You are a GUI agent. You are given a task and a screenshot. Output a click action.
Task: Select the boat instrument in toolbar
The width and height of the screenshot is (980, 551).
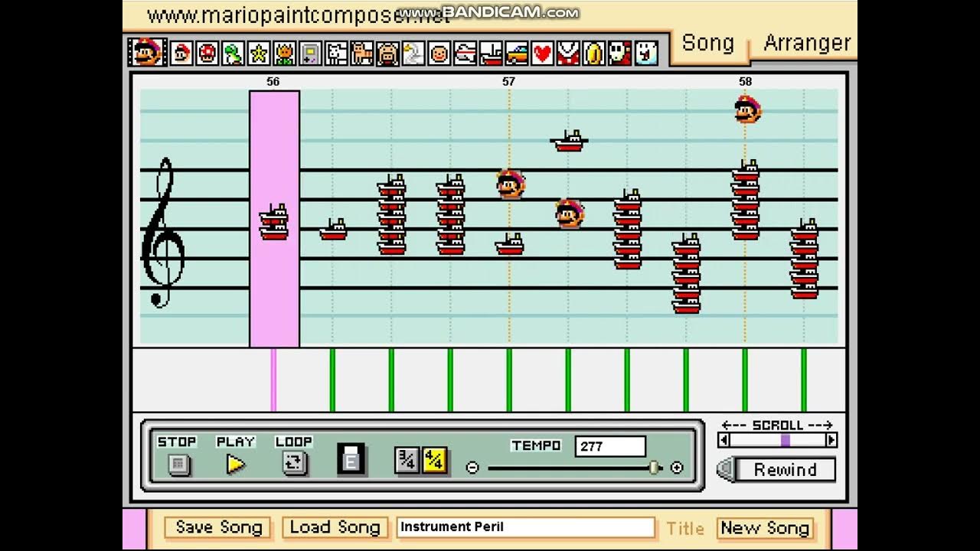coord(491,54)
